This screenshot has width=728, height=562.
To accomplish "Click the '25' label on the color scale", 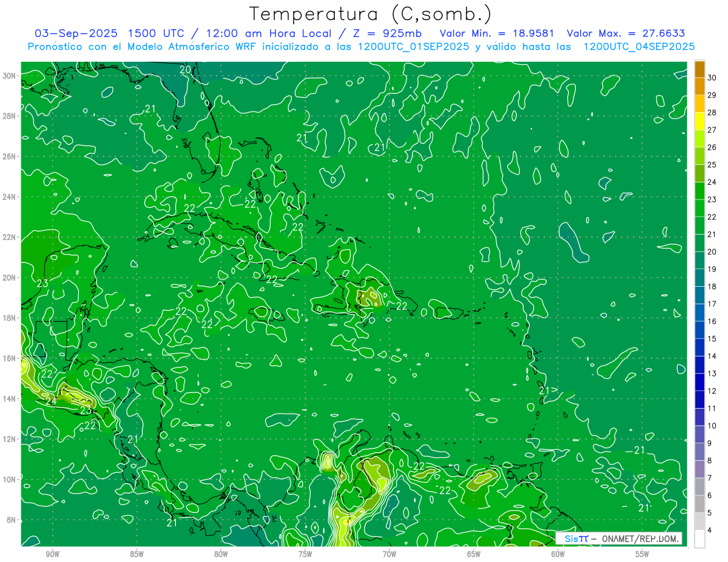I will click(x=712, y=164).
